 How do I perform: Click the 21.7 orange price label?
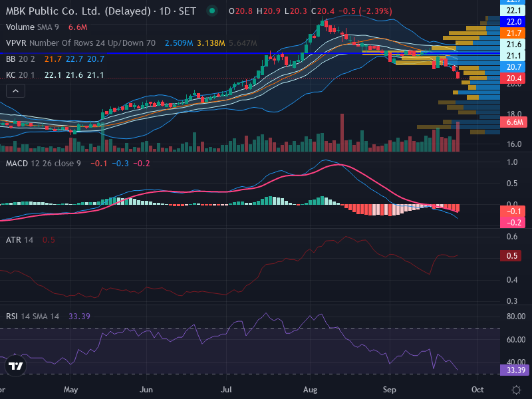point(513,33)
